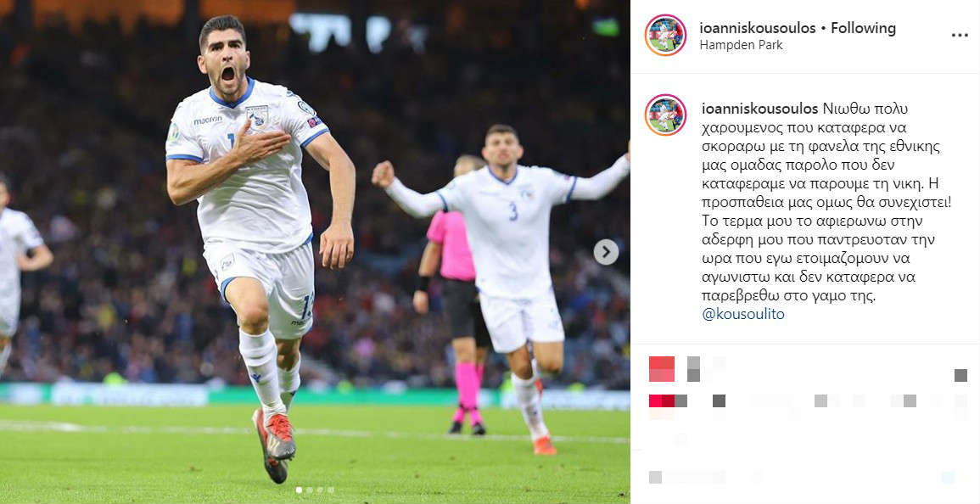980x504 pixels.
Task: Like the post with the red pixelated heart
Action: click(x=662, y=369)
